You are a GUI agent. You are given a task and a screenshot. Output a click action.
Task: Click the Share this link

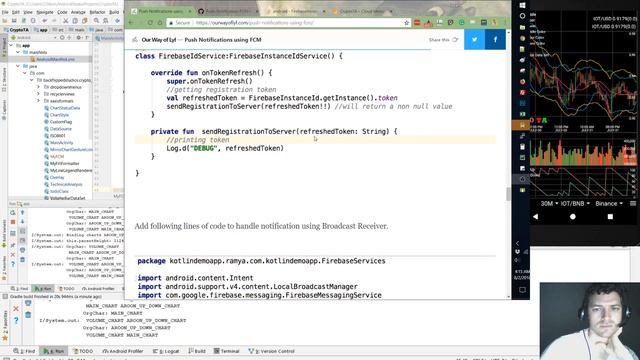pyautogui.click(x=443, y=40)
